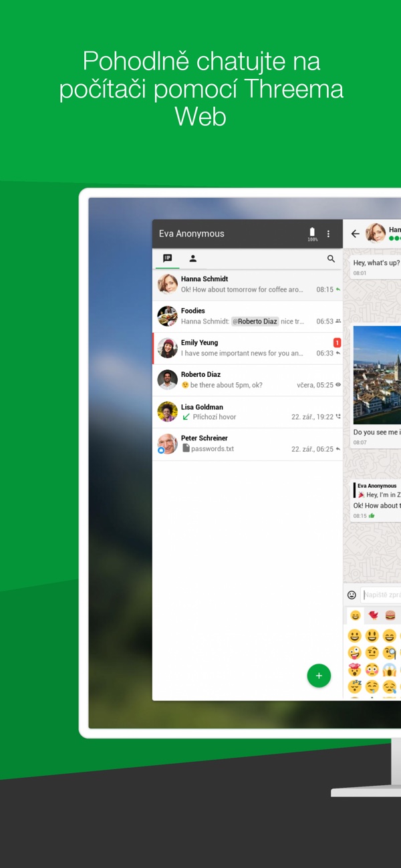Open Emily Yeung conversation
This screenshot has height=868, width=401.
(248, 348)
